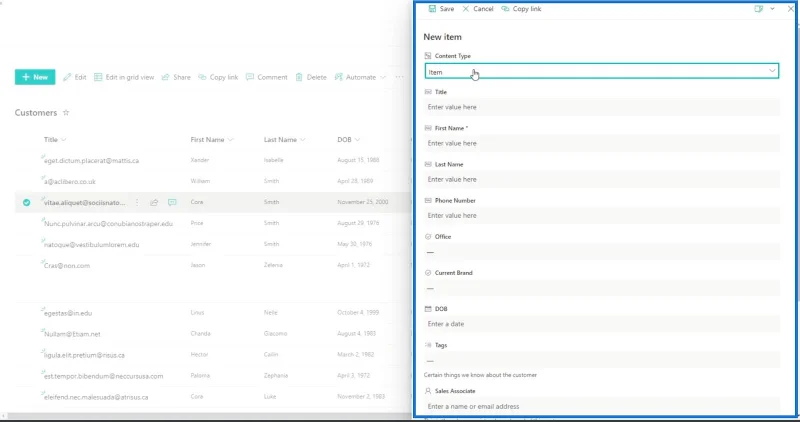Click the Last Name input field
The width and height of the screenshot is (800, 422).
[x=602, y=180]
